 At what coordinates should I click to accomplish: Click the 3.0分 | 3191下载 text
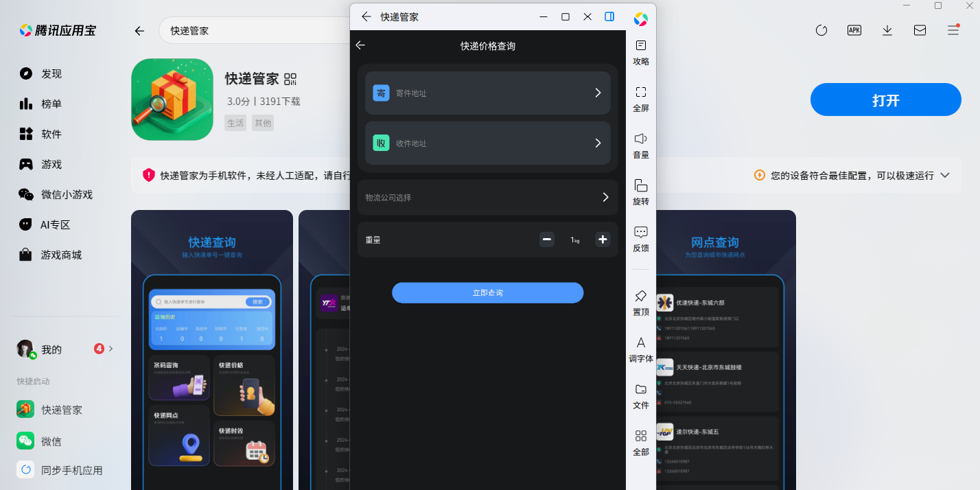click(x=264, y=102)
